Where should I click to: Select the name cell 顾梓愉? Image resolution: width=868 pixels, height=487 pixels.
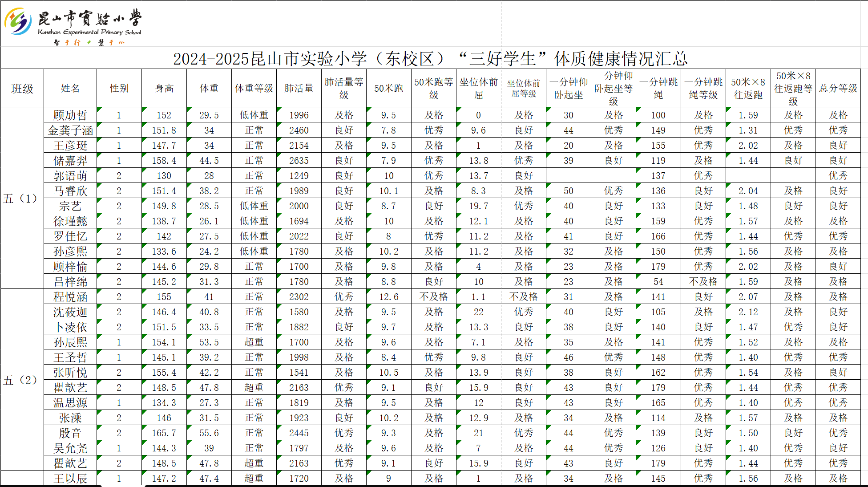click(70, 267)
